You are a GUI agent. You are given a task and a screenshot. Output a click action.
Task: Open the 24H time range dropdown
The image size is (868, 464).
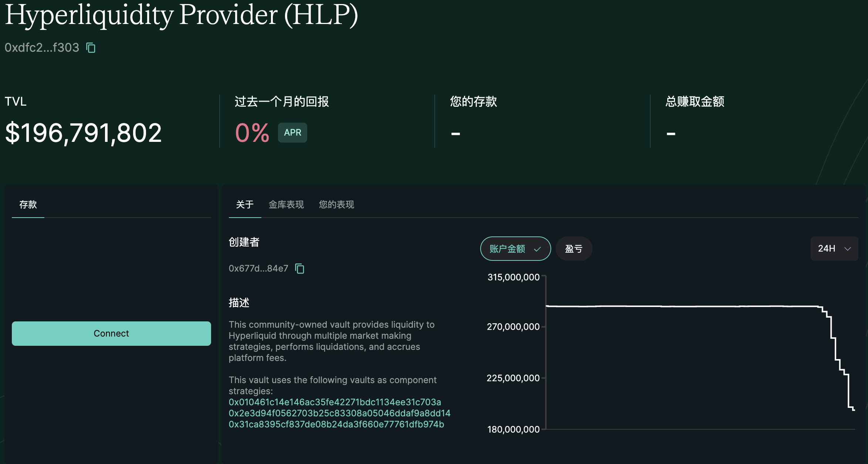pos(834,249)
